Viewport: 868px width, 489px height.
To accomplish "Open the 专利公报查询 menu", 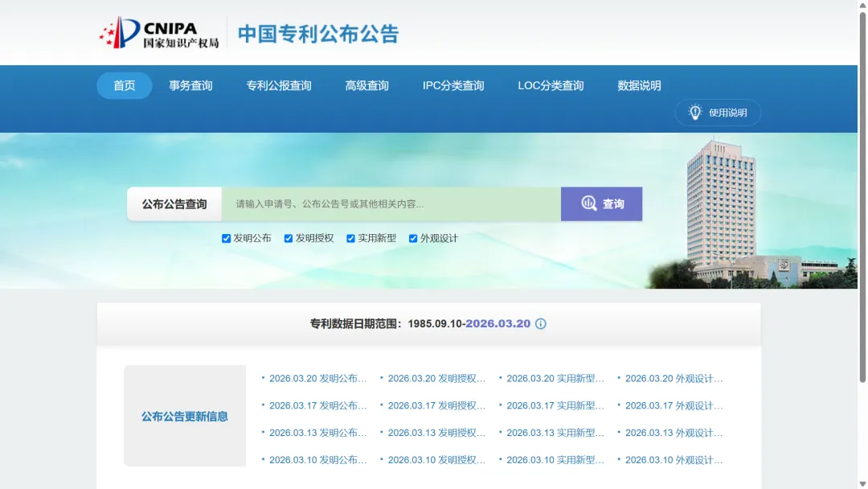I will (278, 85).
